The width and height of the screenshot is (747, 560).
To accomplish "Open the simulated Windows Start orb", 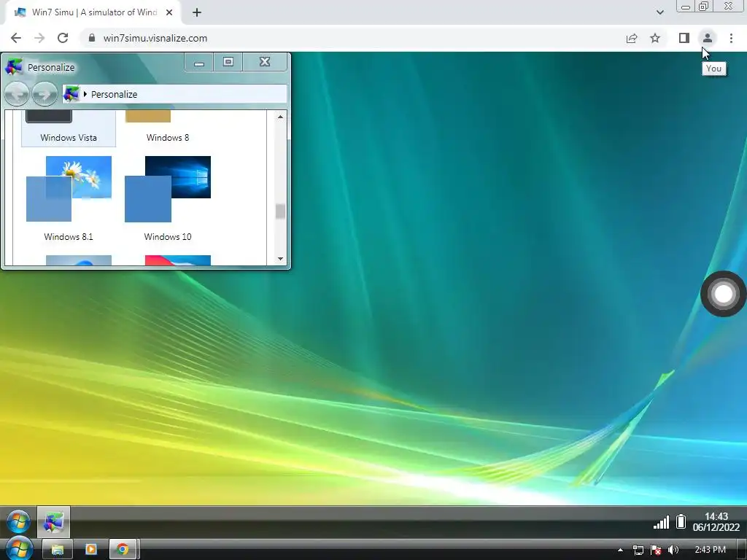I will pos(18,521).
